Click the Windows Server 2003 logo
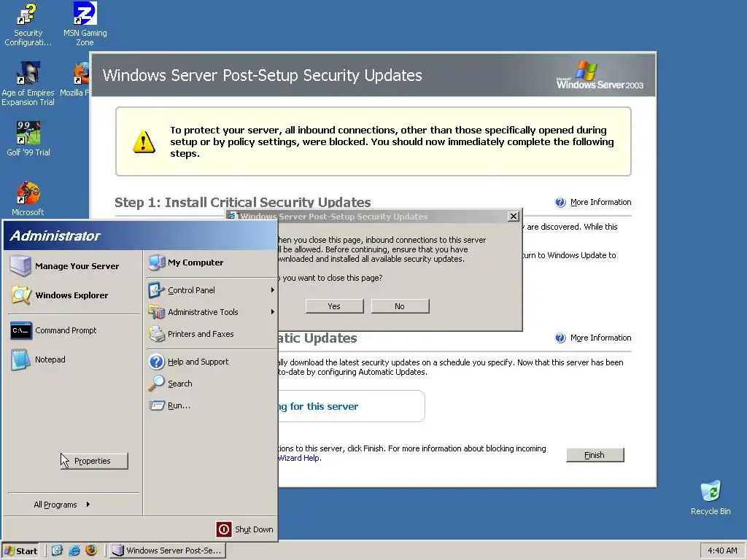This screenshot has height=560, width=747. coord(600,75)
